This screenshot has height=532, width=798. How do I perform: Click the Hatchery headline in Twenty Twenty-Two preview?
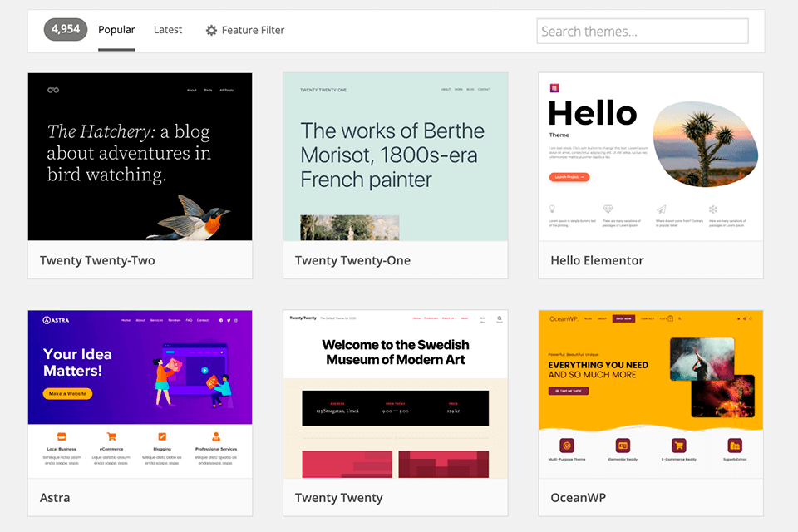coord(129,153)
